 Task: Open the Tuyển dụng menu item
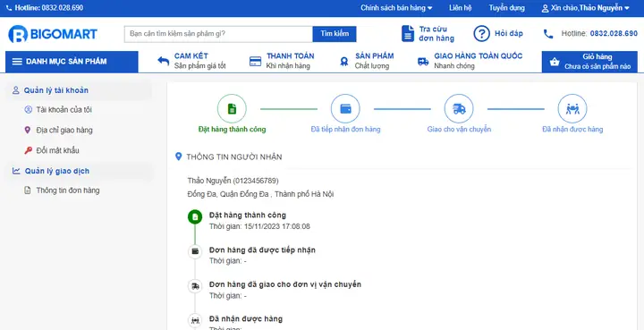click(506, 8)
